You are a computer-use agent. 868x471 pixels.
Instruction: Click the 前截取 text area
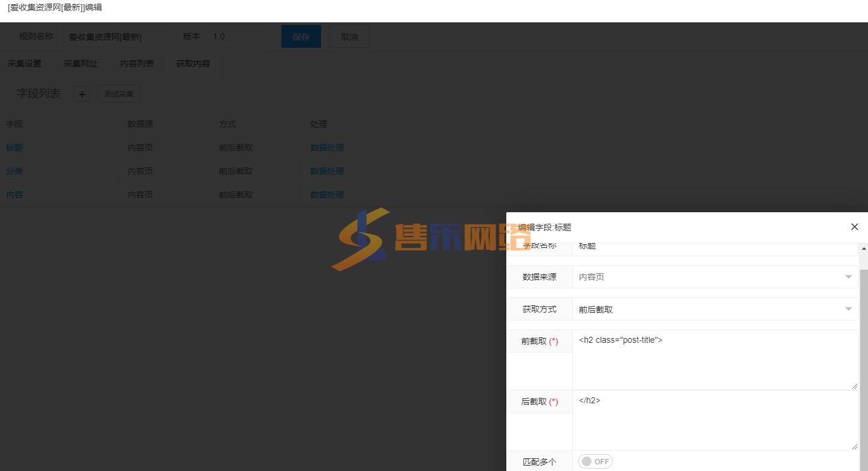(x=715, y=360)
